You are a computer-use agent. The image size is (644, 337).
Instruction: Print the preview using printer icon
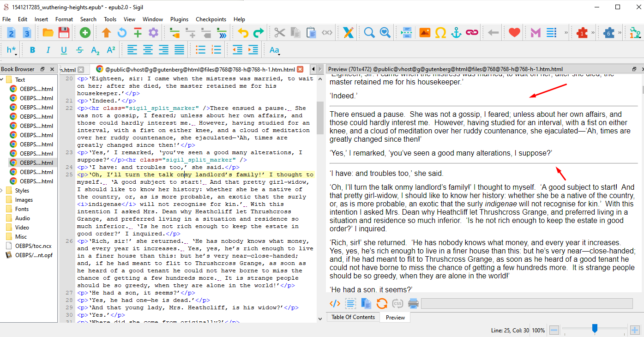413,303
